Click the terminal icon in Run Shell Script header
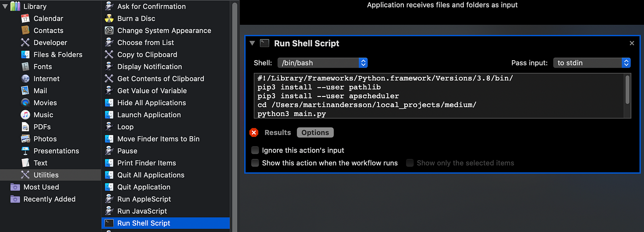 264,43
